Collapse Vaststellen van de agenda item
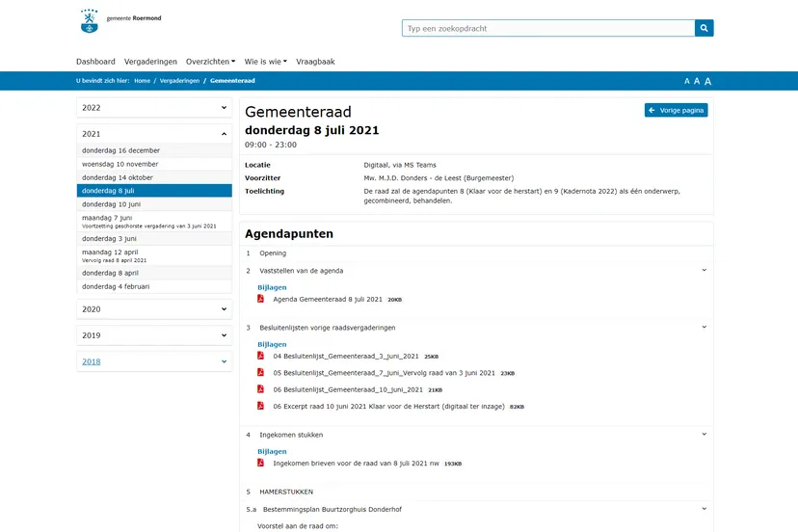 pos(704,271)
